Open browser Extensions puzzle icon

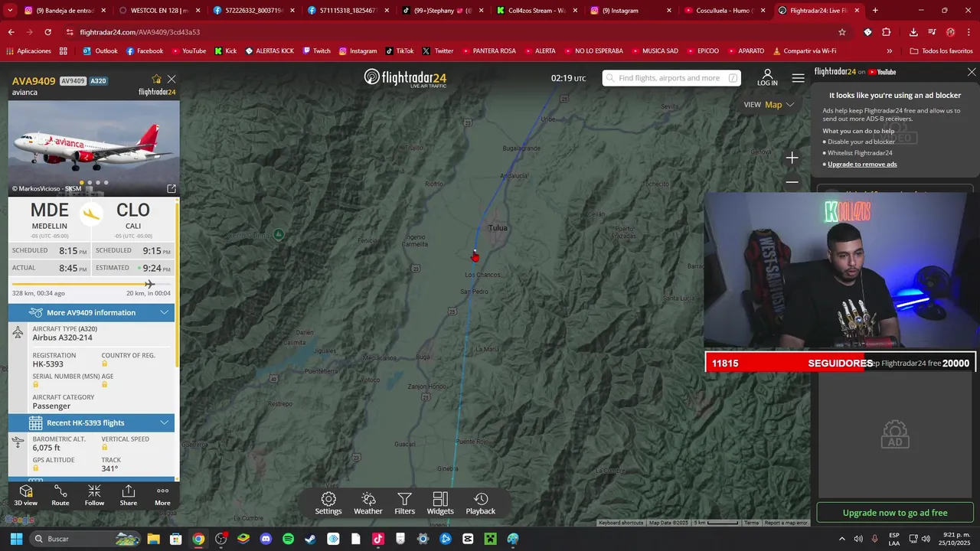coord(887,32)
